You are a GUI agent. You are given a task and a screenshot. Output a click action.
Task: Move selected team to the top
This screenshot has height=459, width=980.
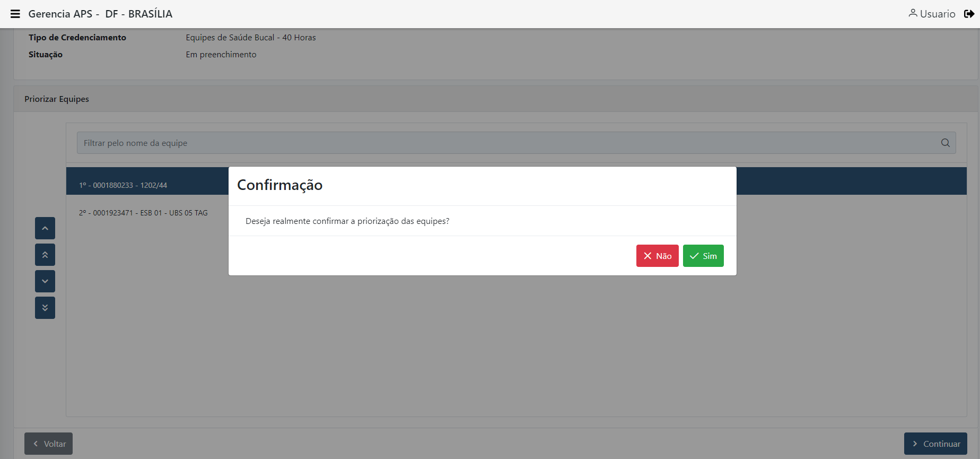45,255
